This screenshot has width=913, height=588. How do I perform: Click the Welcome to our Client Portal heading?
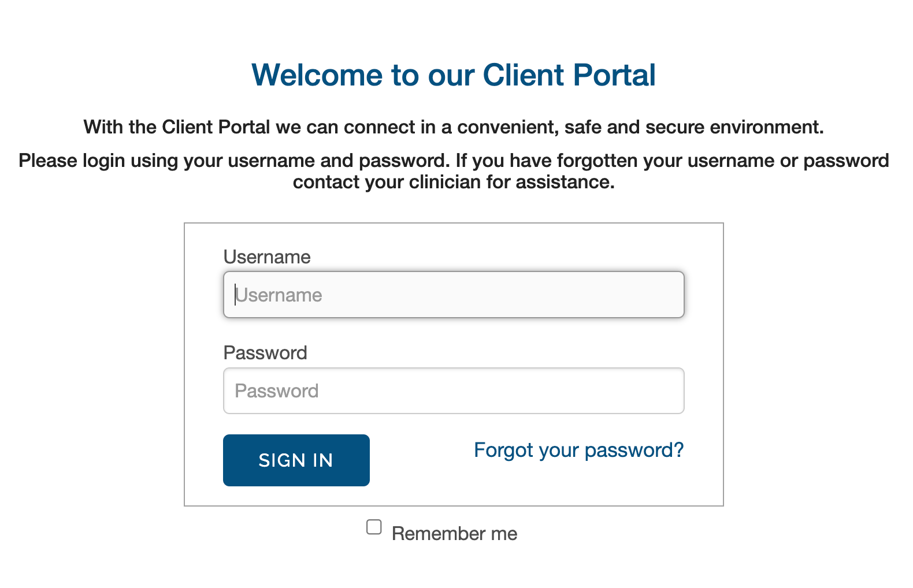pos(454,74)
